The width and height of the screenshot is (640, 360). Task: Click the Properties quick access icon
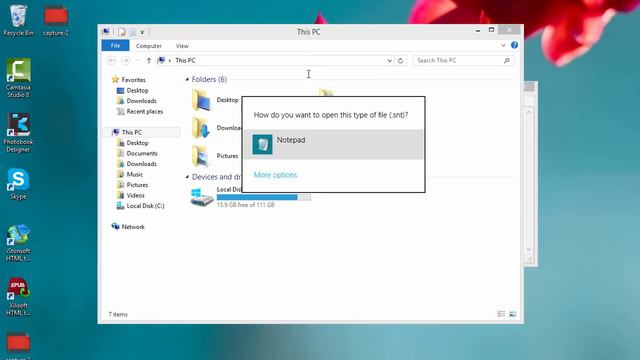click(x=122, y=32)
